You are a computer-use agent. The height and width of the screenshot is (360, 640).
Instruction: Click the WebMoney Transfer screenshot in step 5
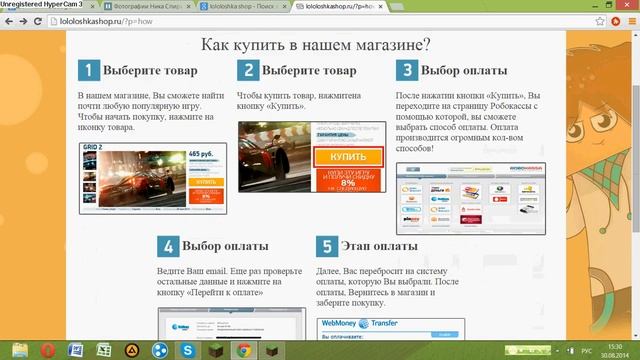[x=391, y=329]
